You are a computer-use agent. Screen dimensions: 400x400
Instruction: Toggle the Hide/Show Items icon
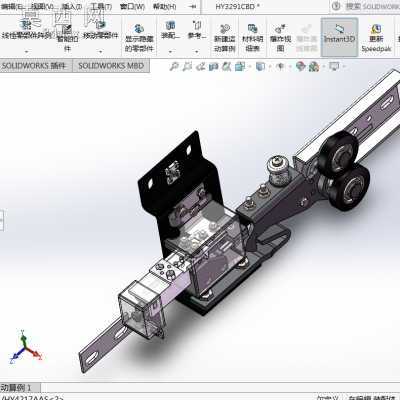[x=280, y=67]
